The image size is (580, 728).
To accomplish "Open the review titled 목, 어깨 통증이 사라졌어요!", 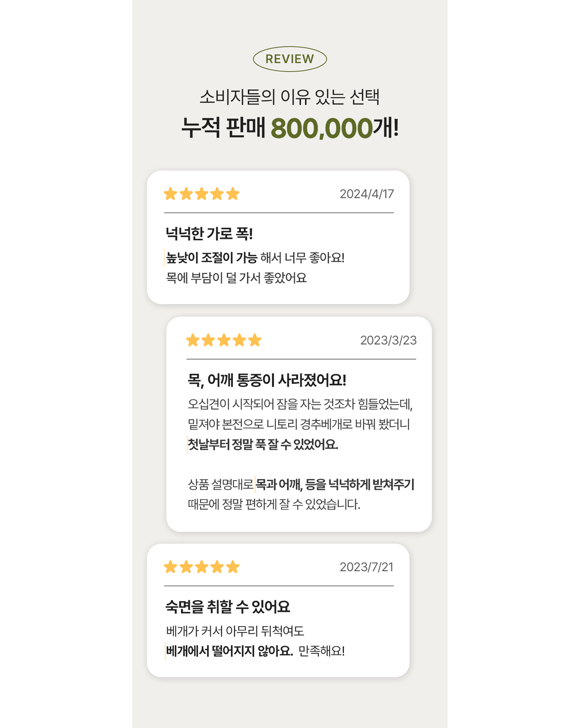I will tap(267, 380).
